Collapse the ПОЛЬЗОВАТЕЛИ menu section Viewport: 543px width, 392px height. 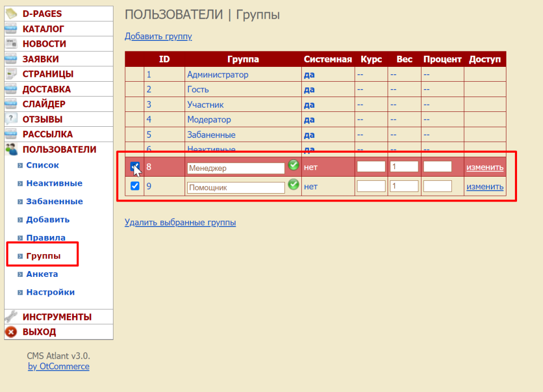(59, 149)
